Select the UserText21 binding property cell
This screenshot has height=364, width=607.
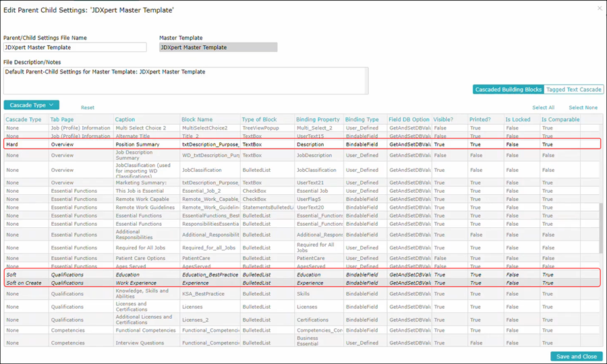(310, 183)
